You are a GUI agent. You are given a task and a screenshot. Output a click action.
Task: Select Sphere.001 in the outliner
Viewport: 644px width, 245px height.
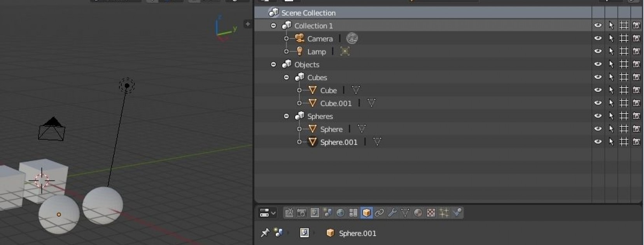point(338,142)
